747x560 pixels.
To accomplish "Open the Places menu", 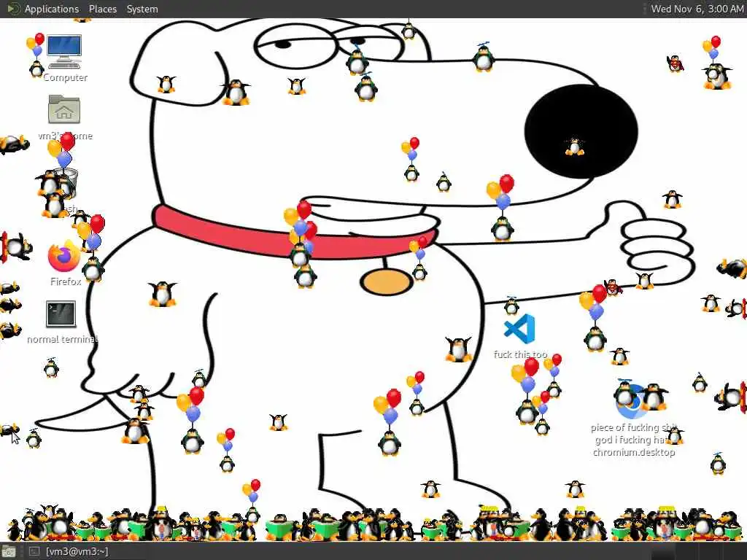I will tap(102, 9).
